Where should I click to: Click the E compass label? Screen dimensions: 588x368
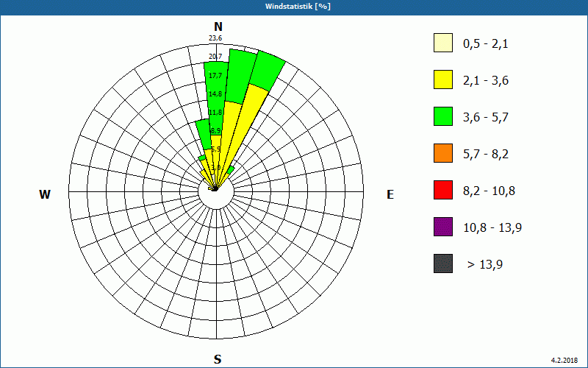click(x=390, y=194)
